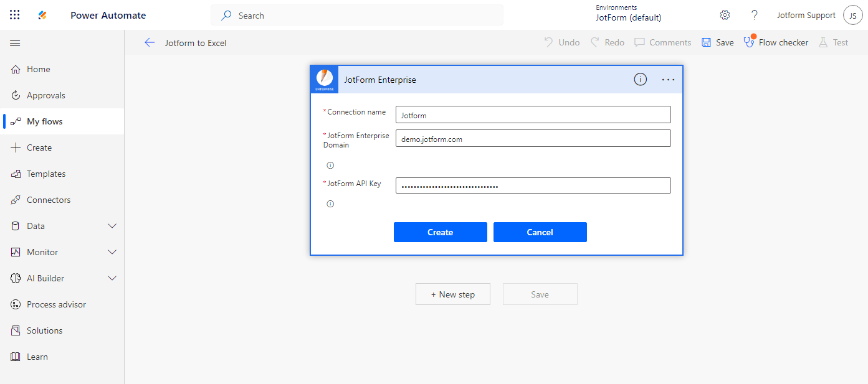This screenshot has width=868, height=384.
Task: Click the Connection name field
Action: point(533,115)
